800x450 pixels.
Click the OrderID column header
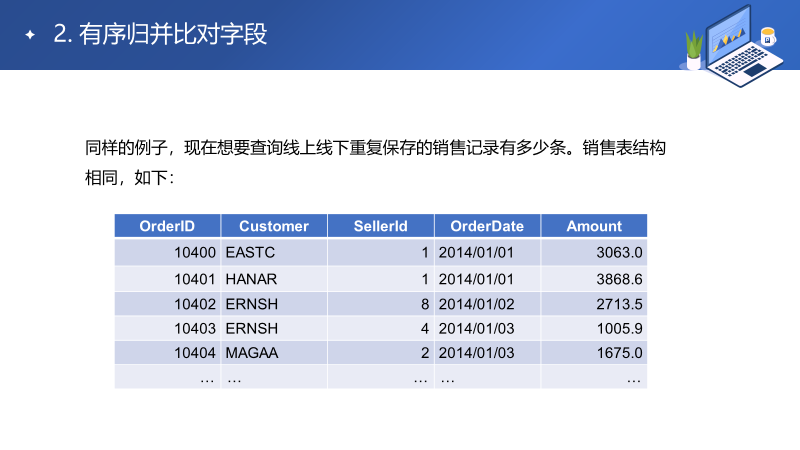[x=167, y=226]
